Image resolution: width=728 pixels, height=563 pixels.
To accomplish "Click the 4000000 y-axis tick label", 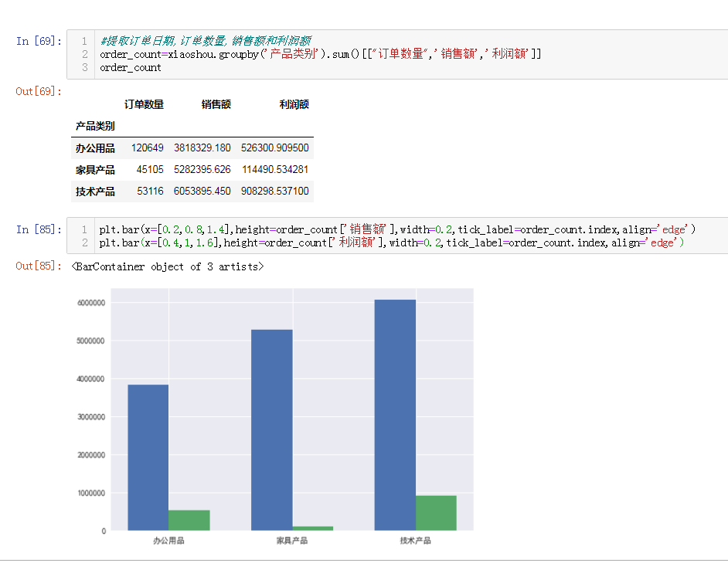I will point(91,378).
